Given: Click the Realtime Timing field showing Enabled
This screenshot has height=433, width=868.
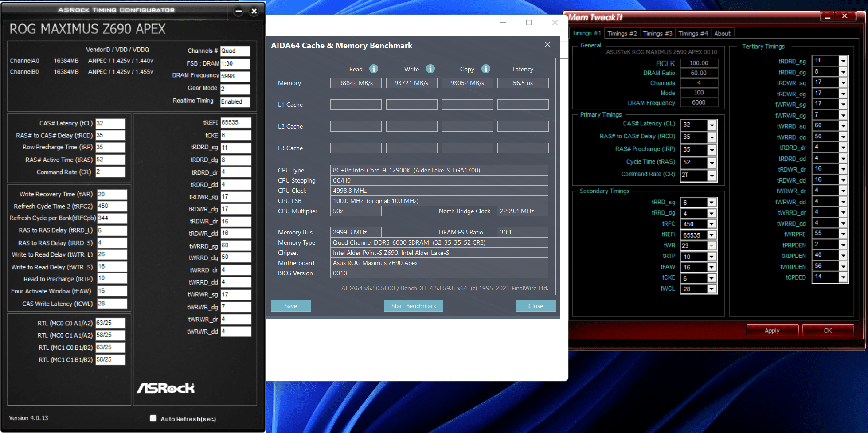Looking at the screenshot, I should [x=235, y=102].
